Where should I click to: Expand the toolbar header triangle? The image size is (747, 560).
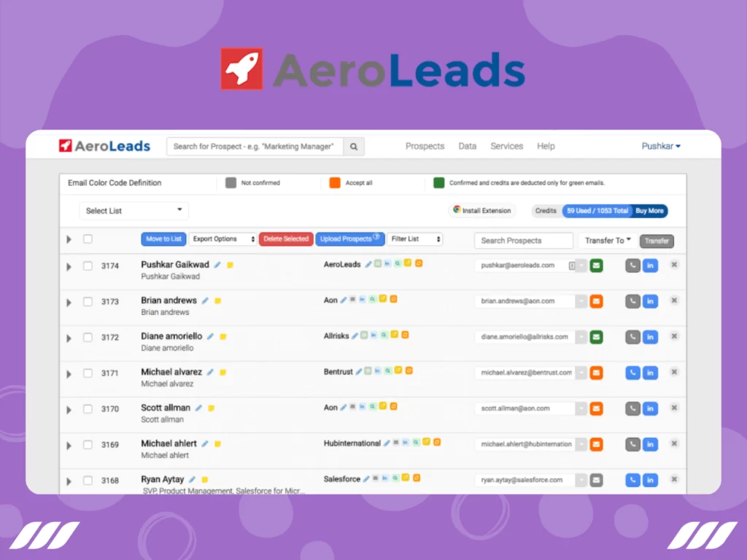pos(69,239)
